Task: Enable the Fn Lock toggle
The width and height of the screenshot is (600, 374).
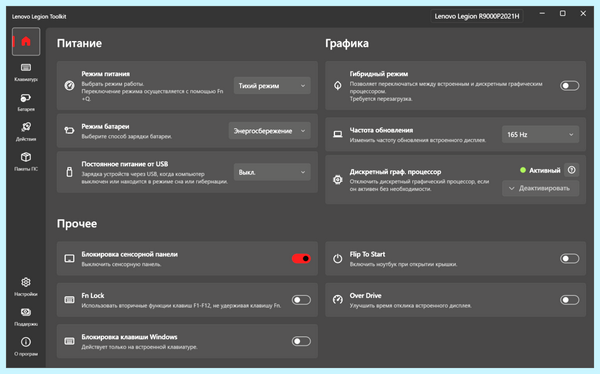Action: click(301, 300)
